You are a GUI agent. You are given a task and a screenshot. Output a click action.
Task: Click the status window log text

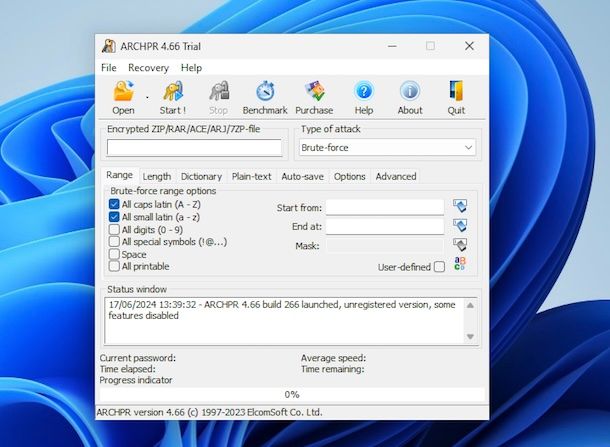pyautogui.click(x=282, y=310)
